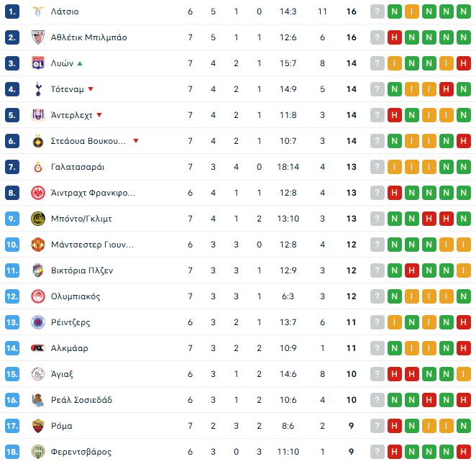Open the Λυών team page
The width and height of the screenshot is (476, 464).
[63, 63]
